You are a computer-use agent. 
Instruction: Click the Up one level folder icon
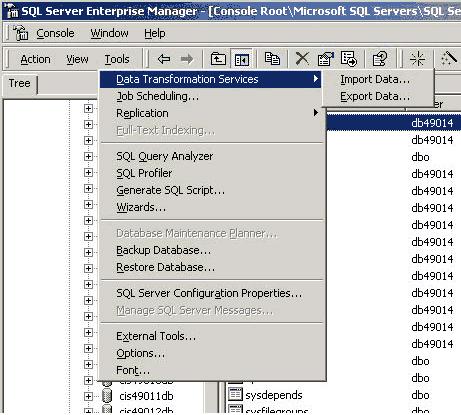[218, 59]
